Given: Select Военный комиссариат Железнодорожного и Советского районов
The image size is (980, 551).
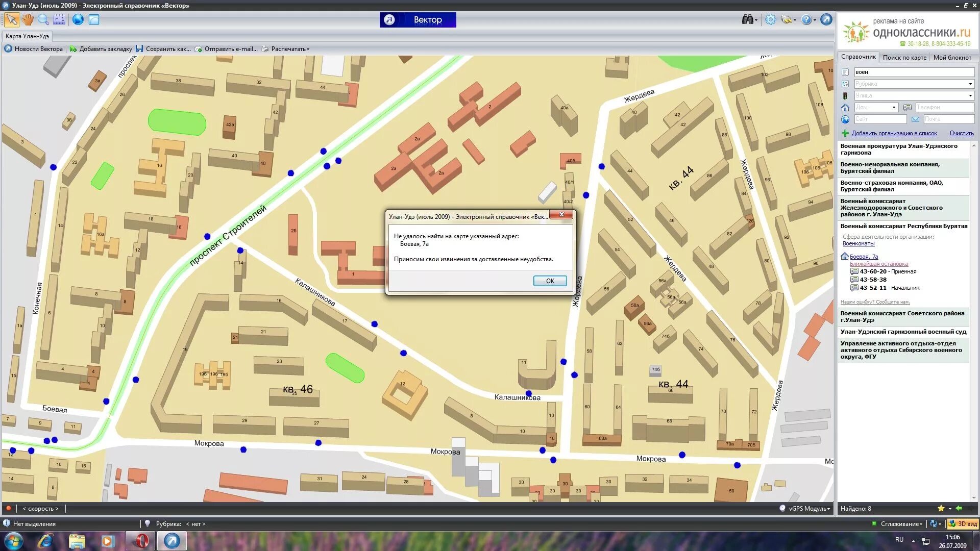Looking at the screenshot, I should (903, 208).
